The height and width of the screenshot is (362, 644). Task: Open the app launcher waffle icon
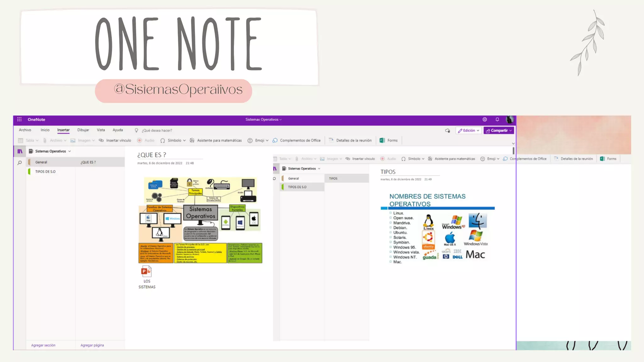click(19, 119)
